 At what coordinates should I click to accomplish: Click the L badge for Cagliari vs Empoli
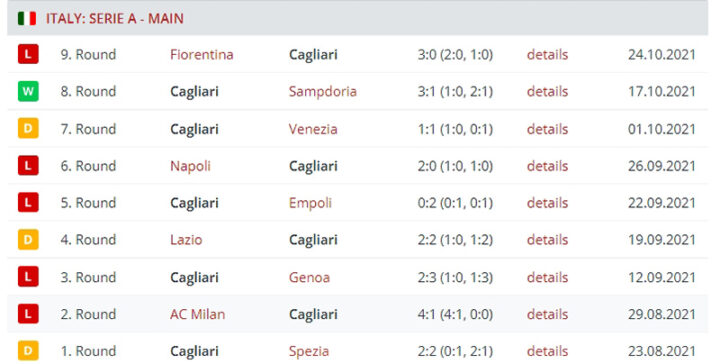28,202
